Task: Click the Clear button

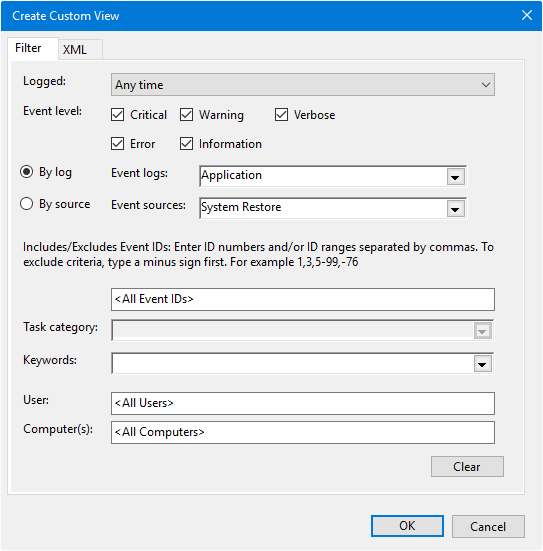Action: [x=467, y=467]
